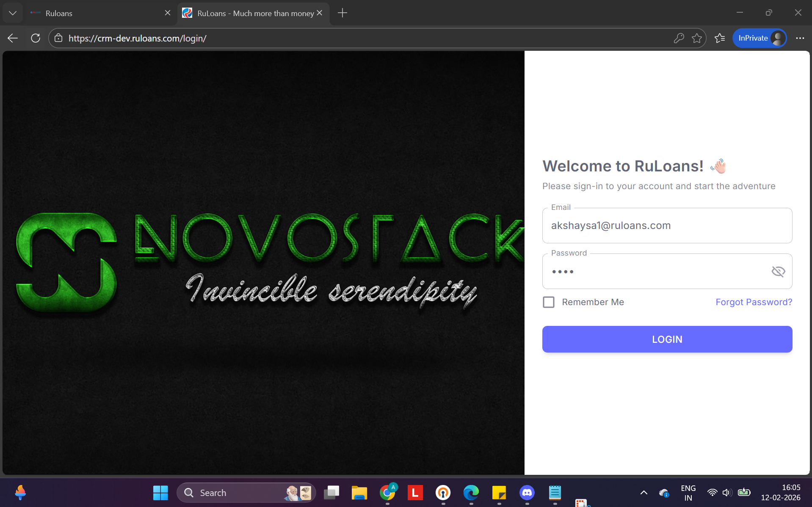Refresh the RuLoans login page
Image resolution: width=812 pixels, height=507 pixels.
36,38
